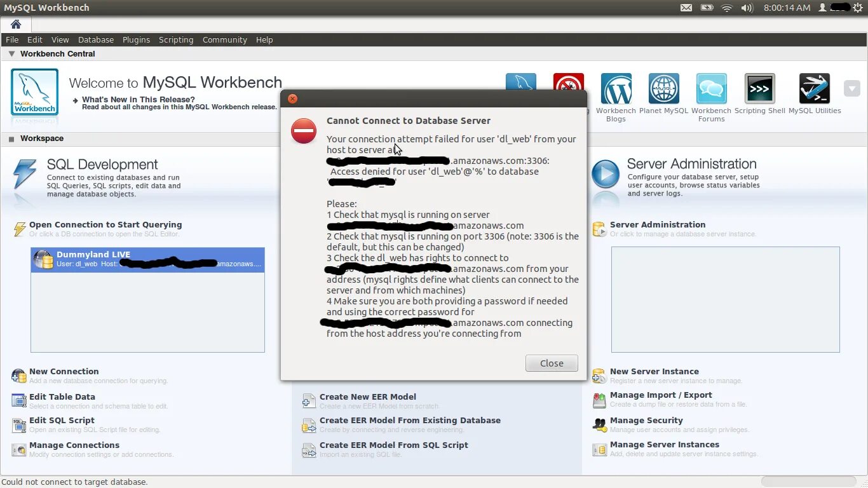Open the Plugins menu
Viewport: 868px width, 488px height.
pos(136,39)
